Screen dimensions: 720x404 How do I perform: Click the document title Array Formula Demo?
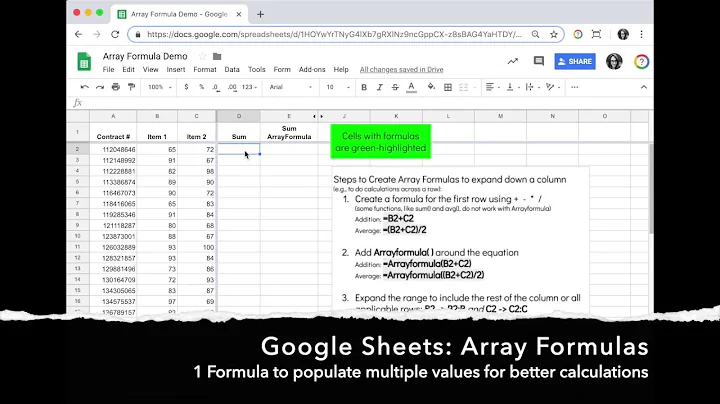click(145, 56)
